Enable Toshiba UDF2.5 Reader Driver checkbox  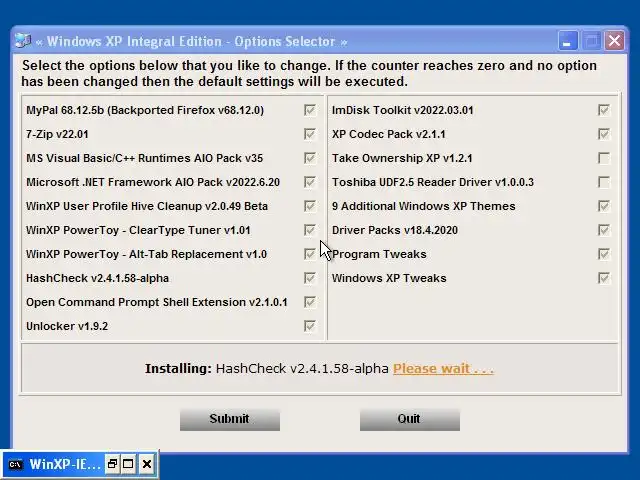(604, 182)
